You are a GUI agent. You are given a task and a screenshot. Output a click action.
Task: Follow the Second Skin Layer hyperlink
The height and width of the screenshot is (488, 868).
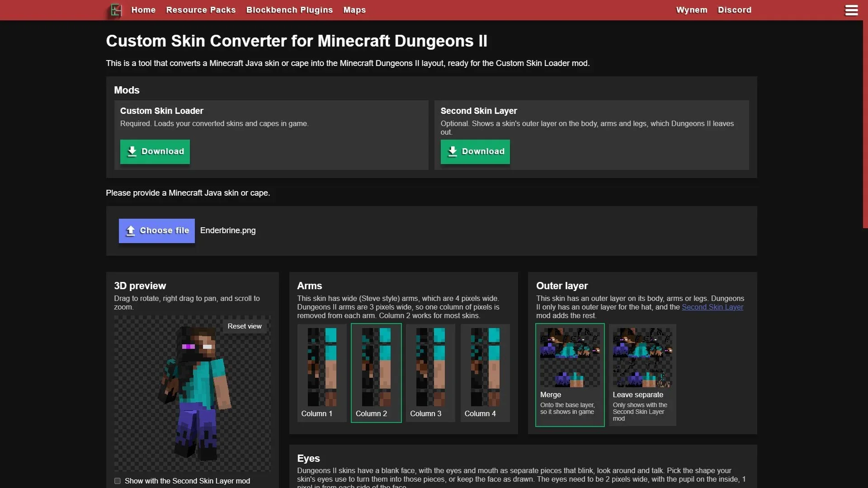click(x=712, y=307)
